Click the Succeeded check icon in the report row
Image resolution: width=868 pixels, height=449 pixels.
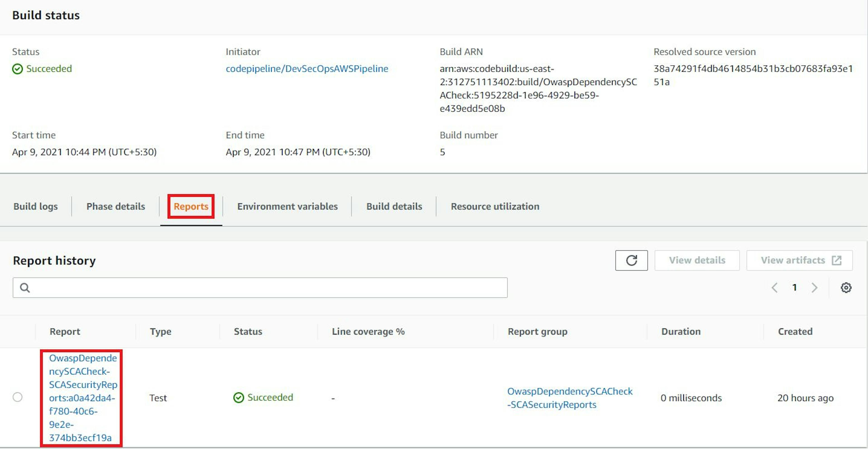tap(238, 398)
